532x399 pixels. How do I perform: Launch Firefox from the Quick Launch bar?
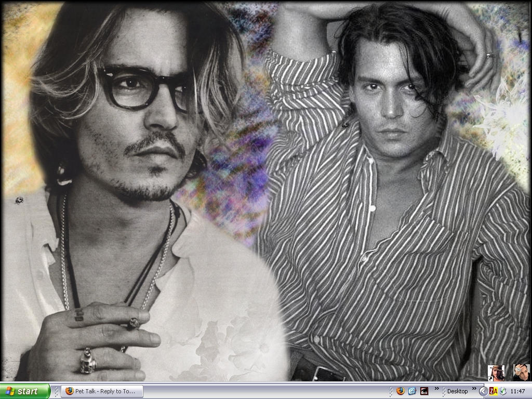(x=401, y=391)
